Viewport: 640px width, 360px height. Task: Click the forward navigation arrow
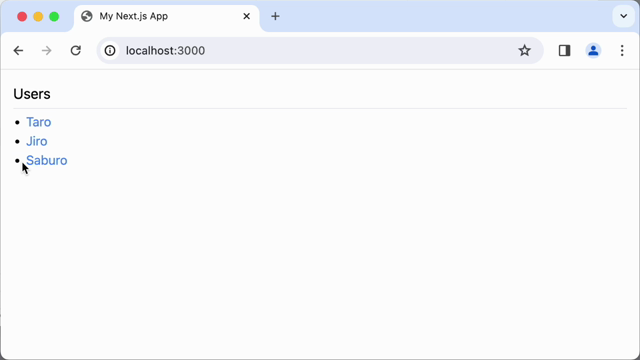[x=47, y=51]
